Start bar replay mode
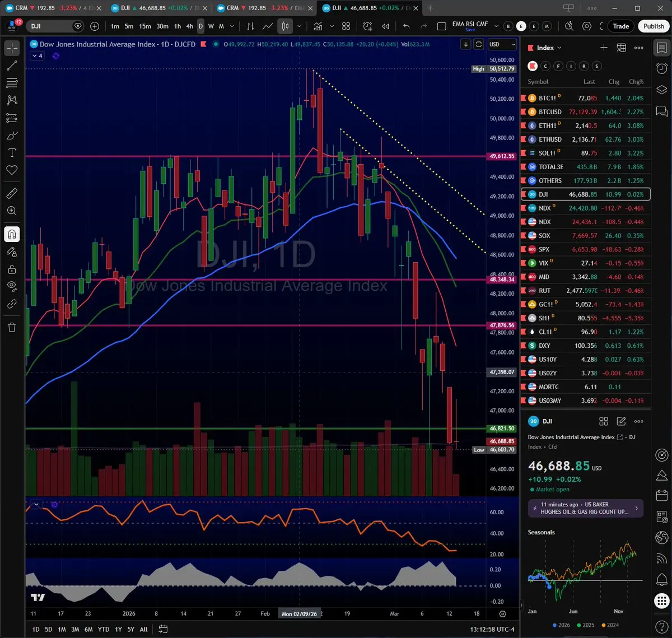The image size is (672, 638). [x=385, y=26]
